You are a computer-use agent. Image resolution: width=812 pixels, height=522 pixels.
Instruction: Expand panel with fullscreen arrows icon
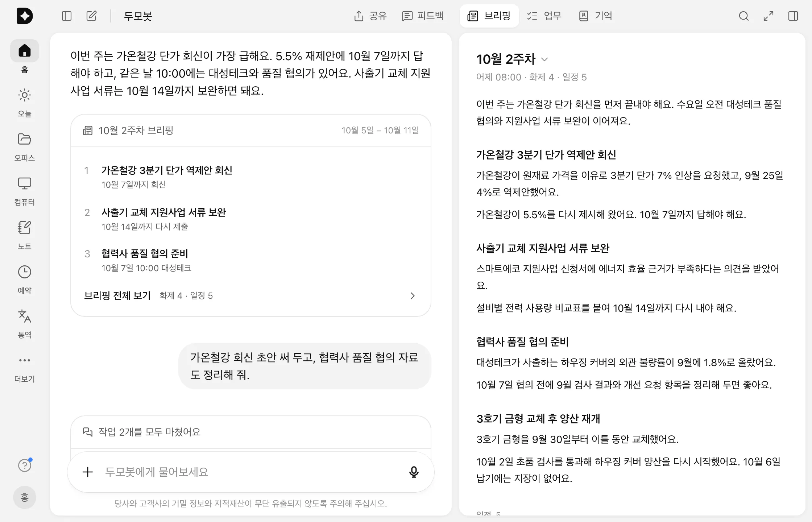click(x=768, y=16)
